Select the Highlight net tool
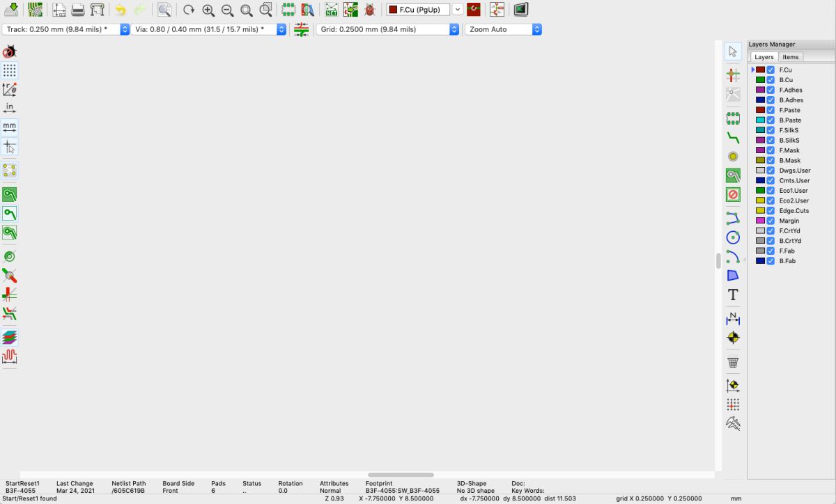The height and width of the screenshot is (504, 836). click(x=733, y=74)
